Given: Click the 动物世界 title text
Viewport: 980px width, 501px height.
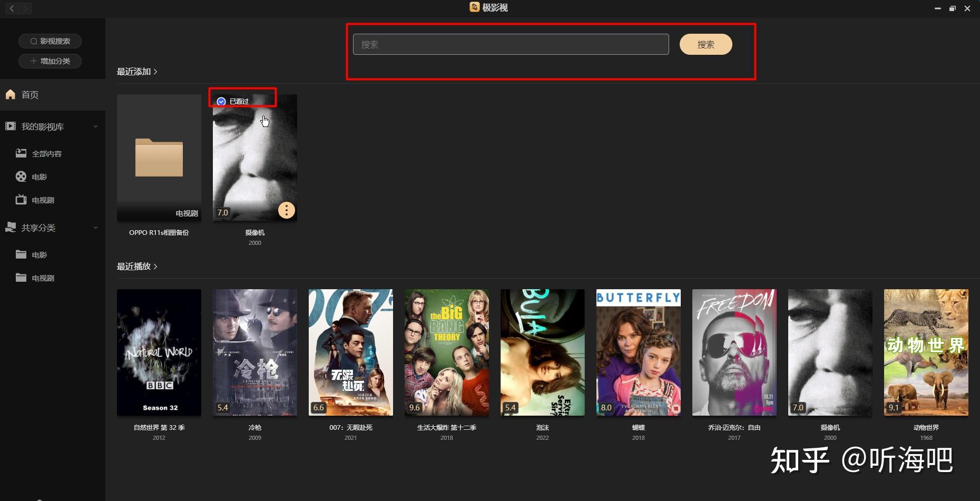Looking at the screenshot, I should [926, 428].
